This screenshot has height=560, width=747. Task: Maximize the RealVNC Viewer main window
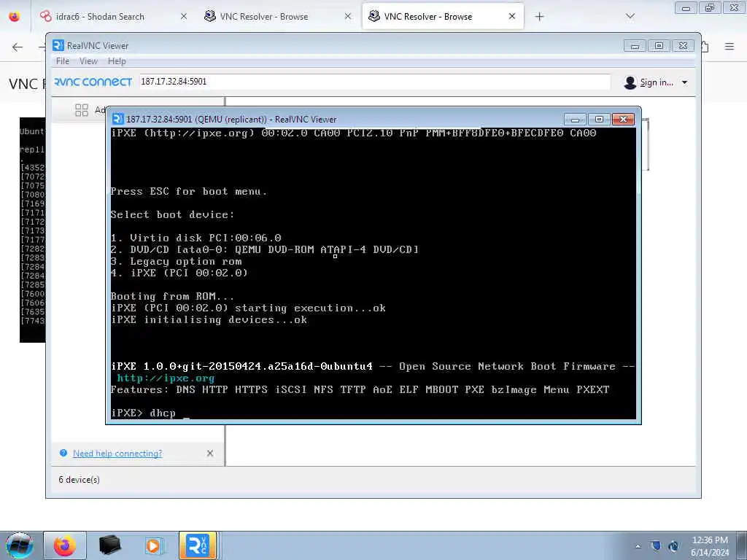(659, 46)
